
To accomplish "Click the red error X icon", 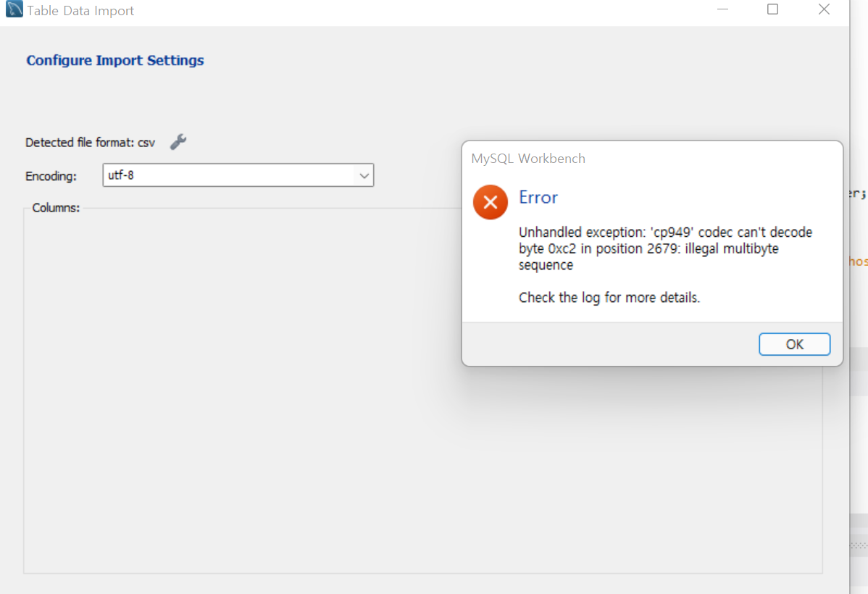I will (490, 202).
